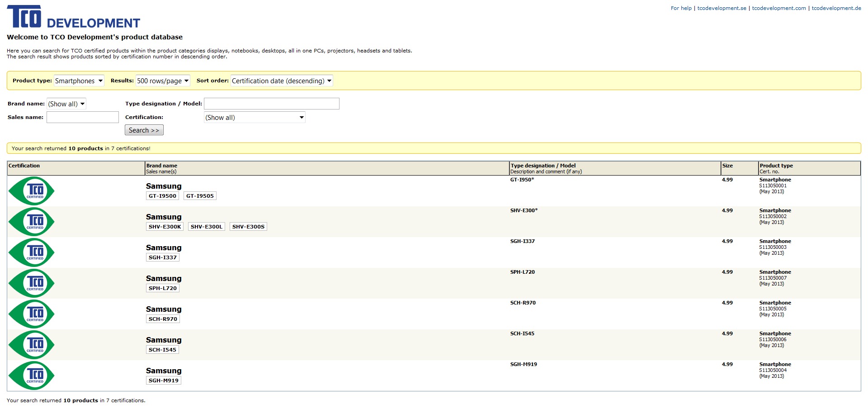Click cert number S113050004
868x414 pixels.
pos(773,370)
